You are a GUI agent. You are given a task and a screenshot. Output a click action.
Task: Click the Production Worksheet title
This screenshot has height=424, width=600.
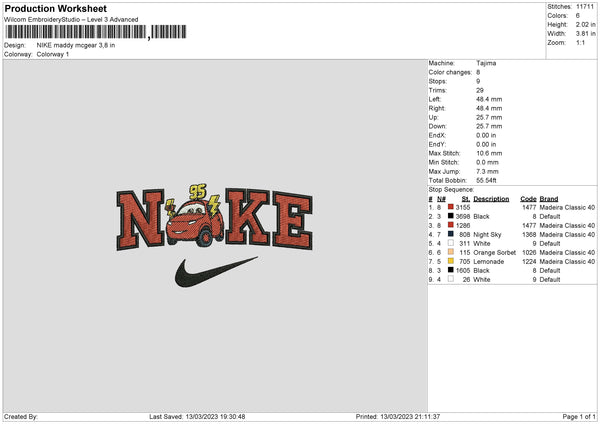pyautogui.click(x=55, y=8)
